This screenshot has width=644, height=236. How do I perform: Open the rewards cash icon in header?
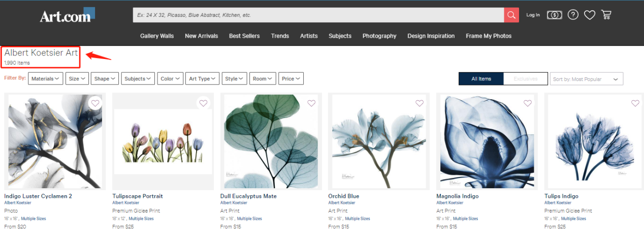[x=554, y=15]
